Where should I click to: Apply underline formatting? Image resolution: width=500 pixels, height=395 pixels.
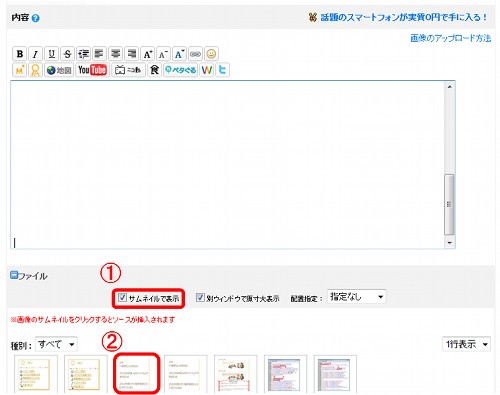tap(51, 54)
